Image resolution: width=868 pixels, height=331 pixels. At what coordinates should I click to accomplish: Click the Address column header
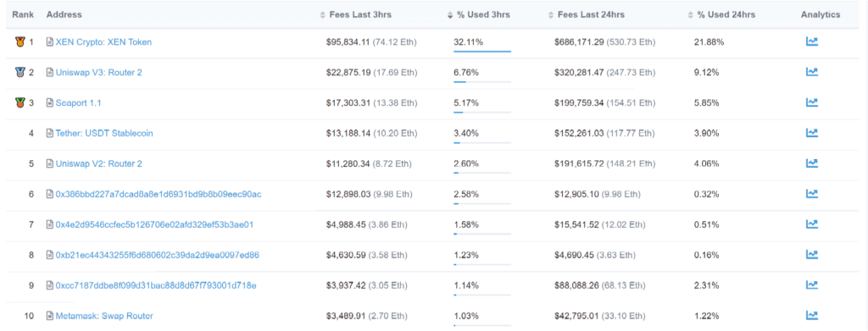tap(64, 15)
